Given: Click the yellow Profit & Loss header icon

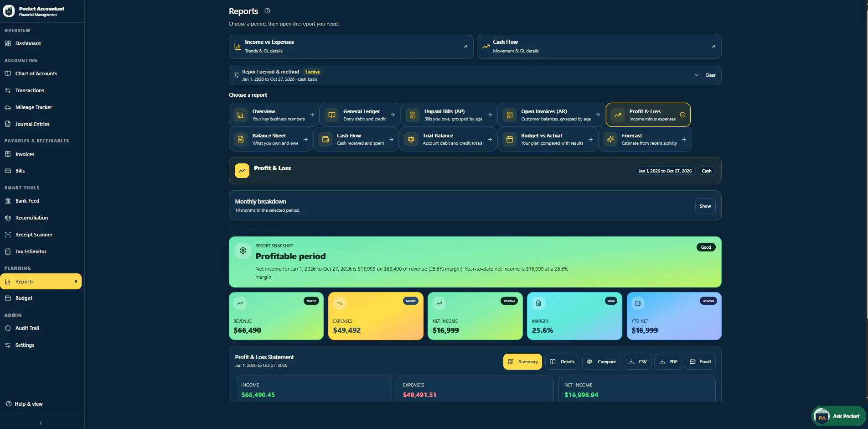Looking at the screenshot, I should [242, 171].
